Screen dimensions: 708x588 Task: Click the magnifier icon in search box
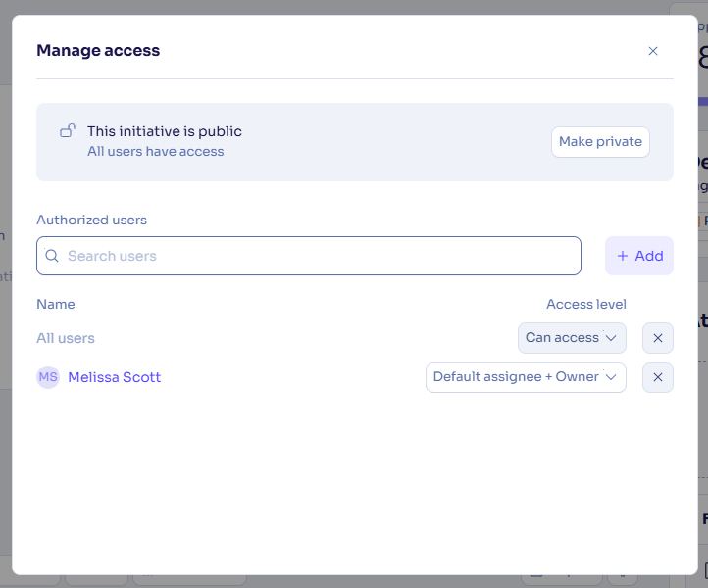tap(52, 256)
